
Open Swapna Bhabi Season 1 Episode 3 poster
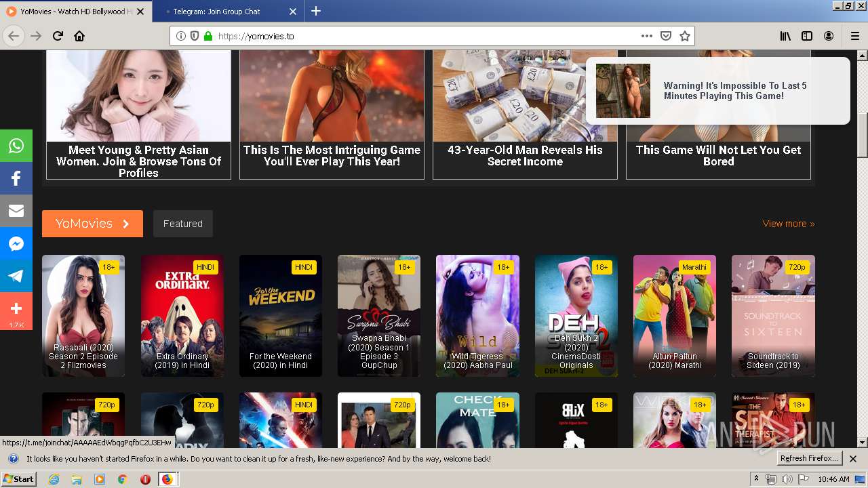(379, 316)
